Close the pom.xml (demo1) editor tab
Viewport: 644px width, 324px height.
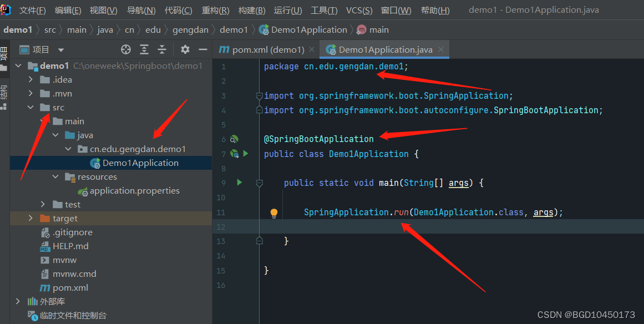[x=312, y=50]
